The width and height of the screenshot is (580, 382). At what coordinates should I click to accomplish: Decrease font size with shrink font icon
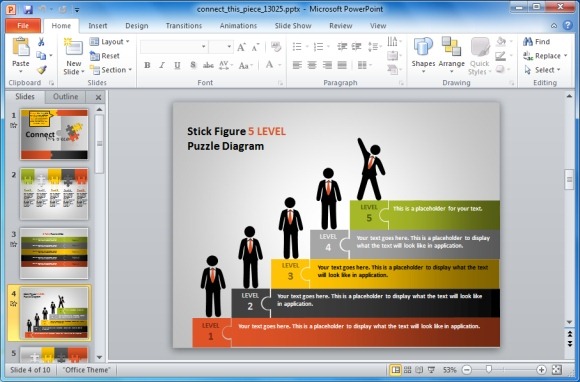pos(255,47)
